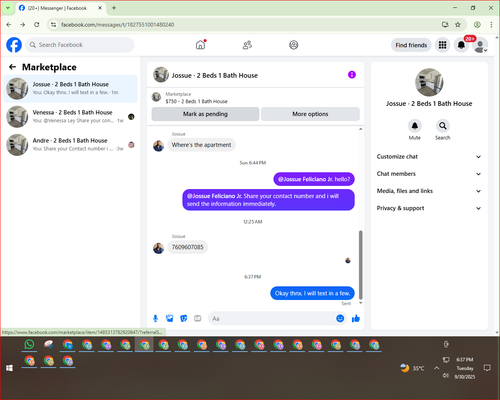500x400 pixels.
Task: Click the "@Jossue Feliciano Jr. hello?" message
Action: tap(314, 179)
